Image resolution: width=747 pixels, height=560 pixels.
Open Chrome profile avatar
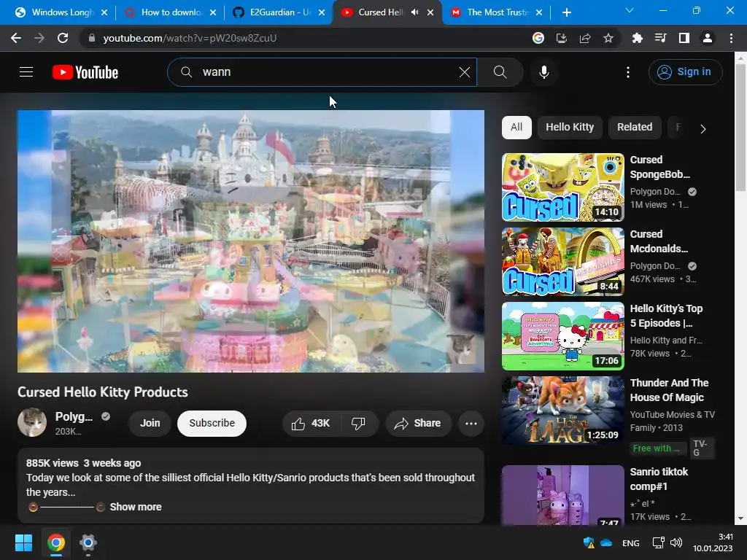[x=708, y=38]
